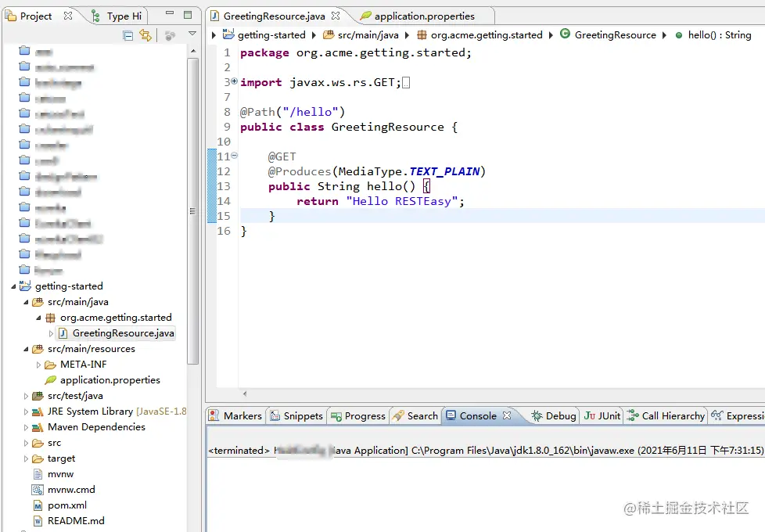Close the Console view tab

507,415
